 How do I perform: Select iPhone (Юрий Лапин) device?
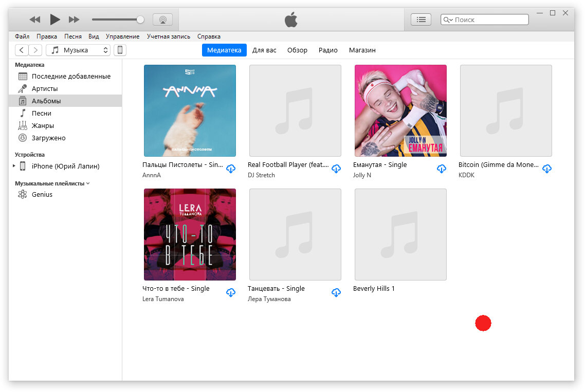(65, 166)
